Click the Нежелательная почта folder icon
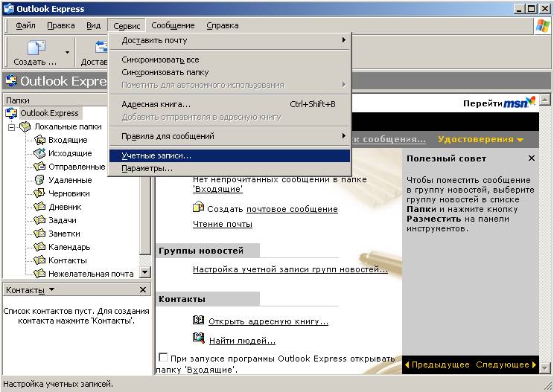This screenshot has width=554, height=392. 39,274
